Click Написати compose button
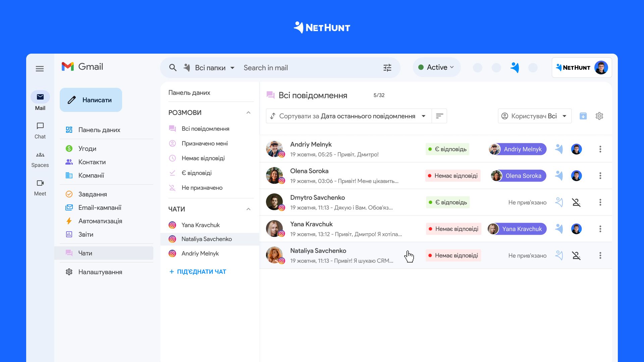 tap(90, 100)
